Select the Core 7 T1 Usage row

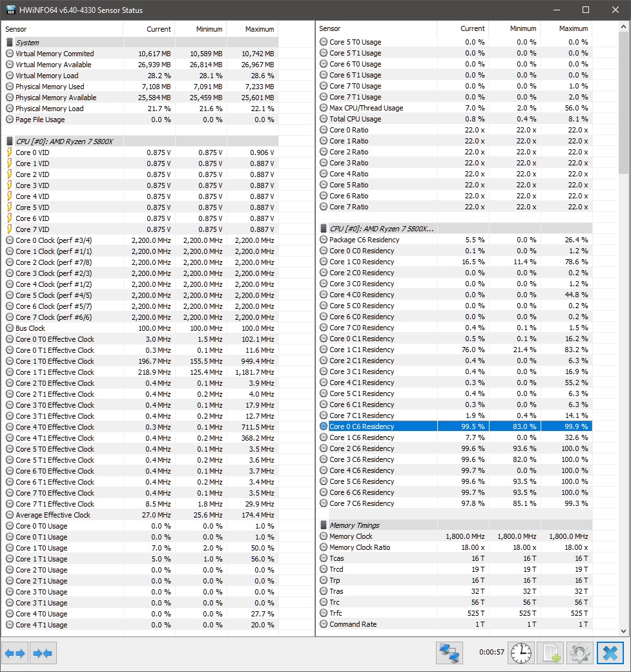(x=455, y=97)
